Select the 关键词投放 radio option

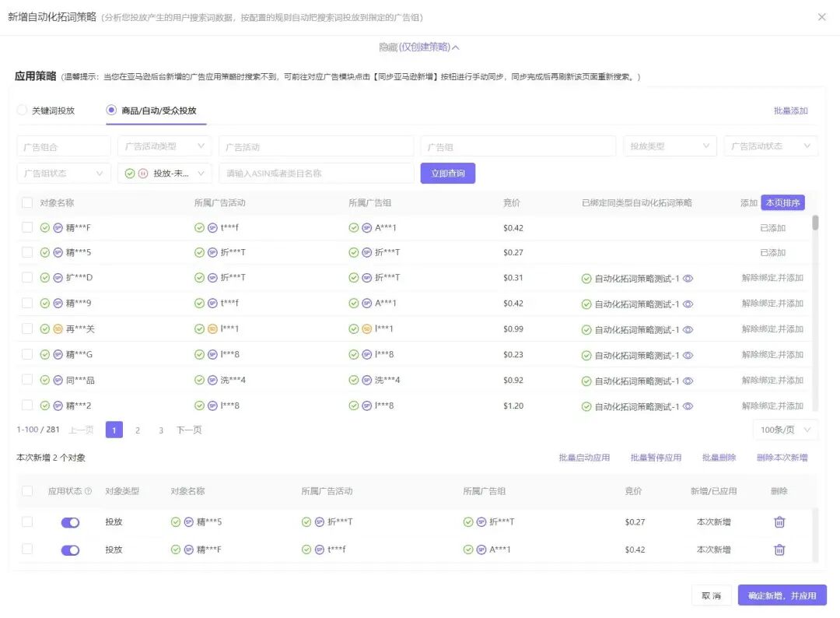pos(22,110)
